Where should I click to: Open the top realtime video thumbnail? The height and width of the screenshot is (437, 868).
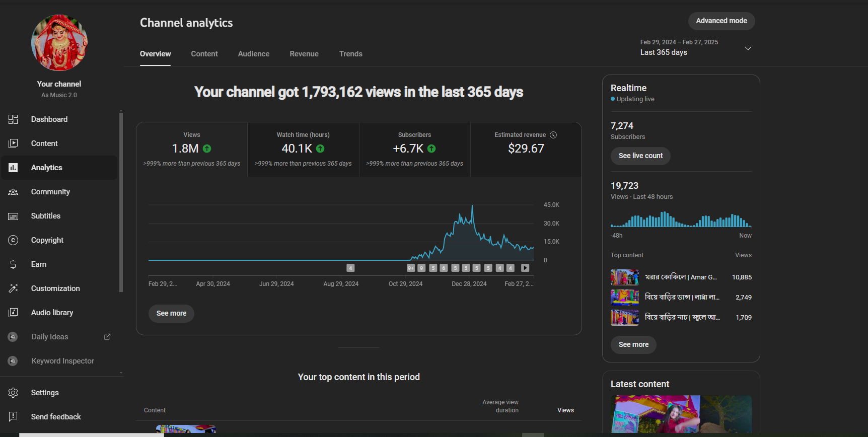(624, 277)
